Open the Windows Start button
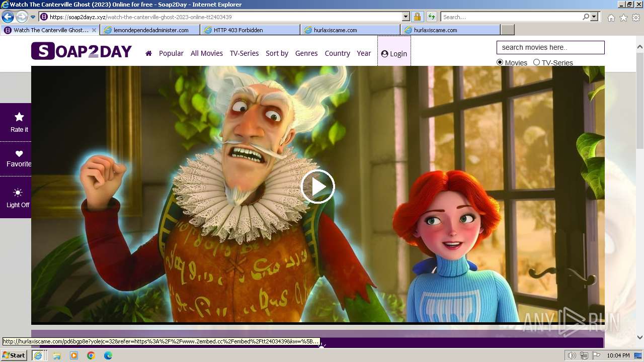644x362 pixels. 14,355
